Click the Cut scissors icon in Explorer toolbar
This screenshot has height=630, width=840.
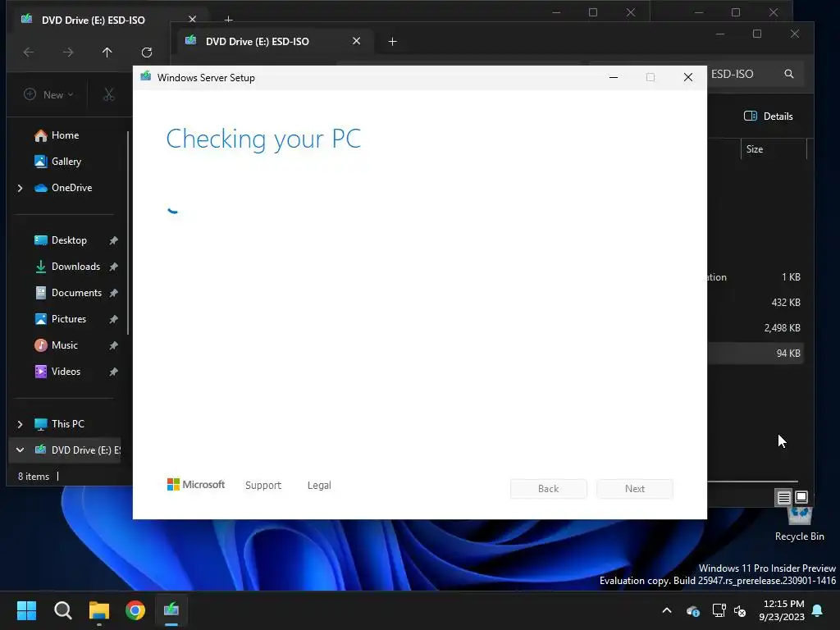point(109,95)
